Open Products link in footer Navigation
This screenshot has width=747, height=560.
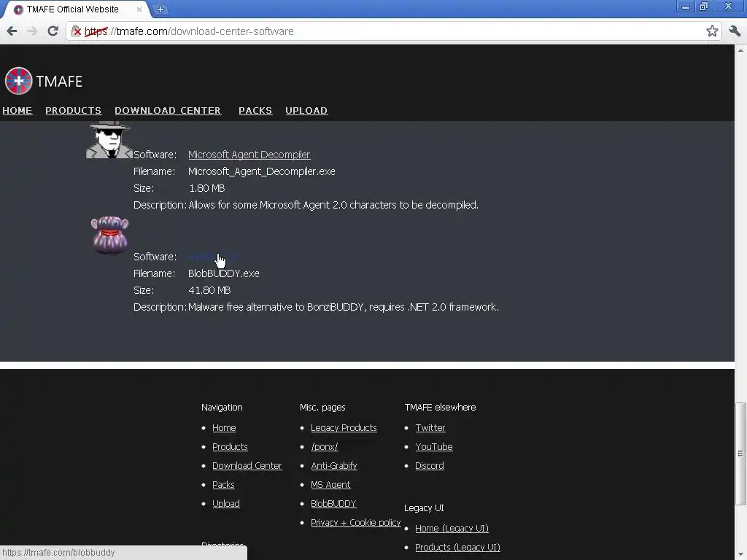tap(230, 447)
